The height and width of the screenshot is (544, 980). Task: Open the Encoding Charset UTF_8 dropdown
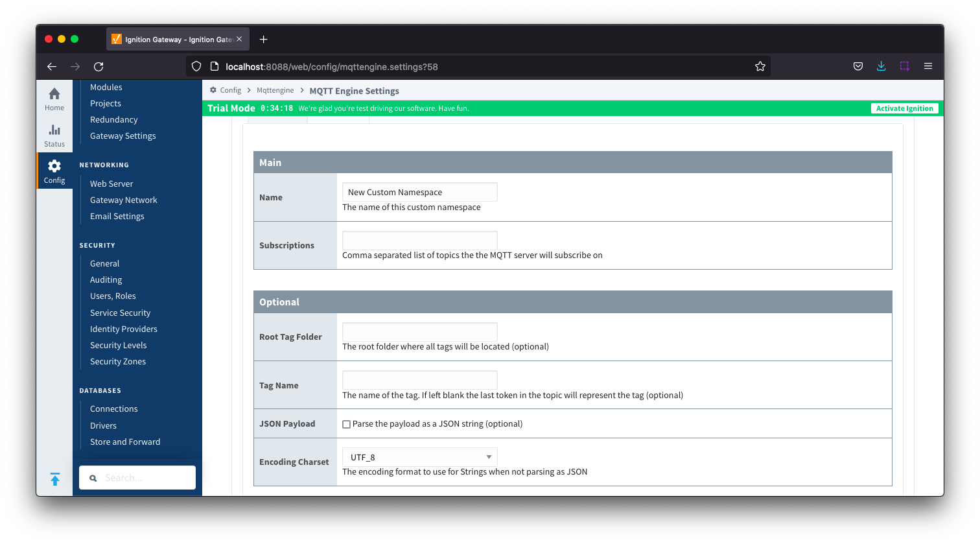pyautogui.click(x=420, y=457)
